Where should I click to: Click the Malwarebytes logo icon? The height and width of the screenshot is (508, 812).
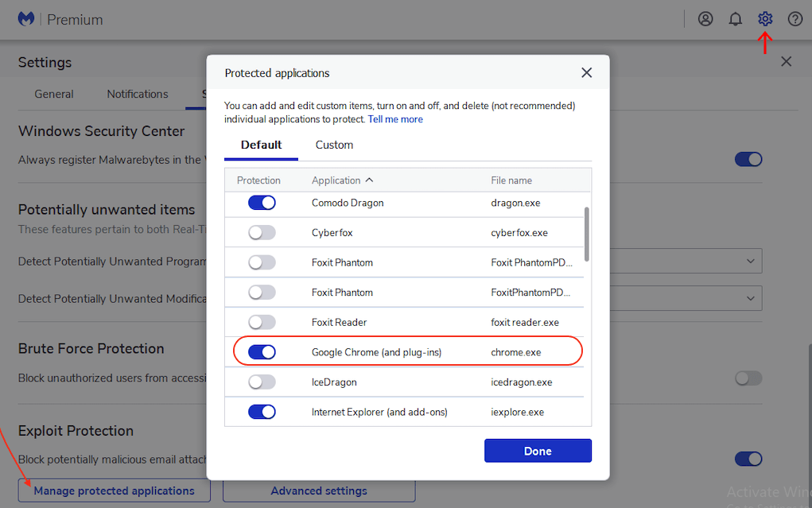pyautogui.click(x=26, y=19)
